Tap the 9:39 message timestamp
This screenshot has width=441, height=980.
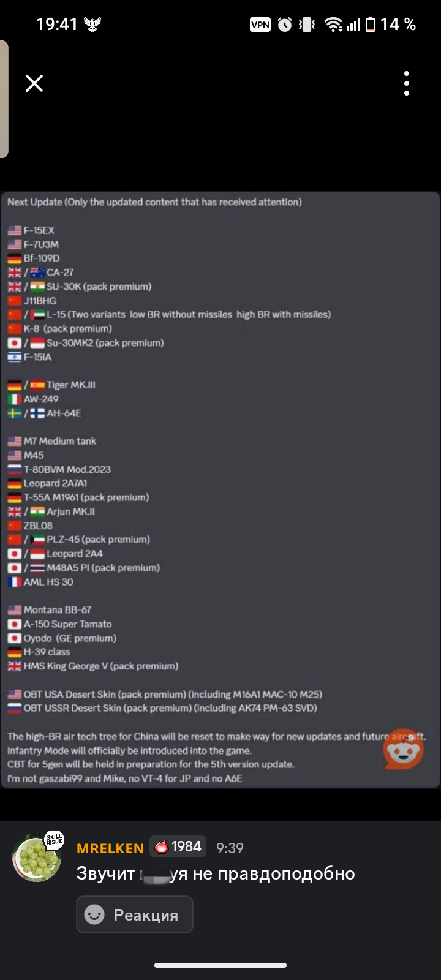[230, 848]
